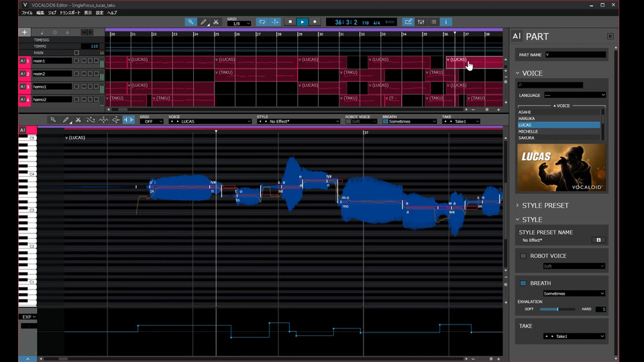This screenshot has width=644, height=362.
Task: Select SAKURA in voice list
Action: click(559, 138)
